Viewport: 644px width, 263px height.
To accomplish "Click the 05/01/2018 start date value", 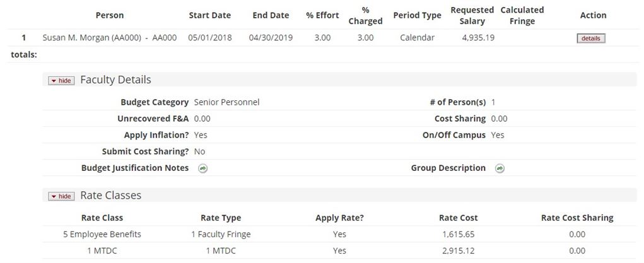I will click(x=209, y=38).
